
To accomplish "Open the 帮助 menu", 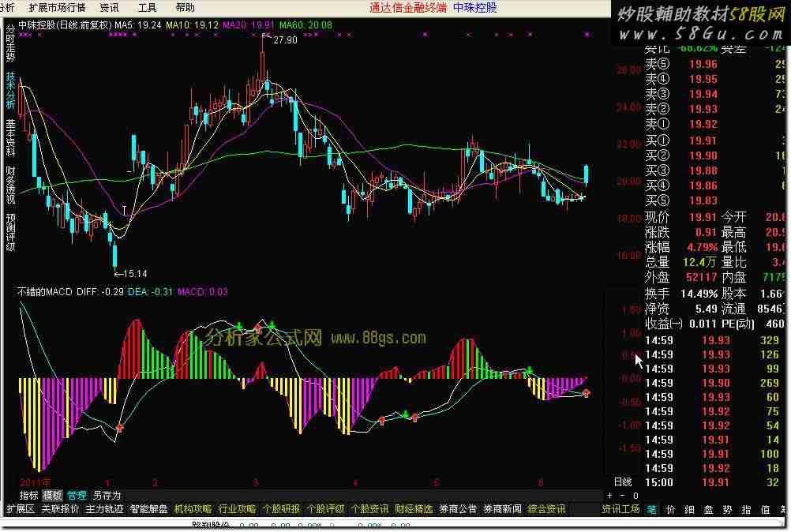I will point(186,8).
